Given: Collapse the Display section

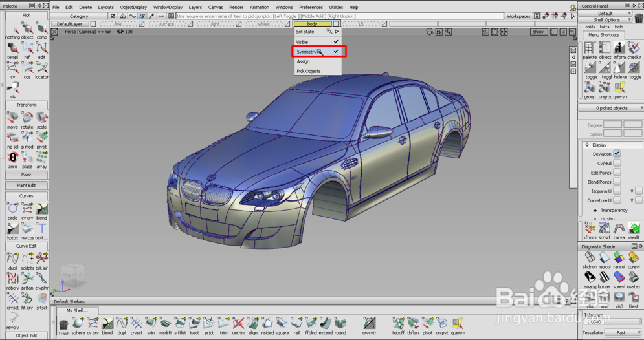Looking at the screenshot, I should tap(587, 145).
